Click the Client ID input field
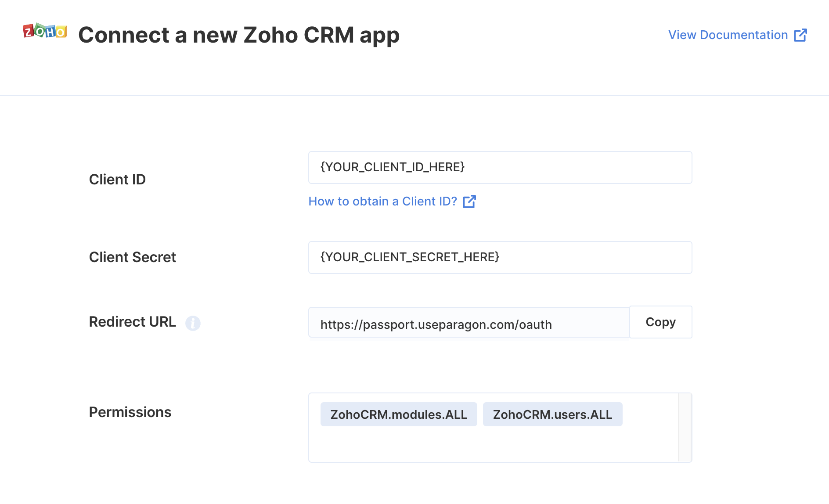829x504 pixels. point(500,168)
